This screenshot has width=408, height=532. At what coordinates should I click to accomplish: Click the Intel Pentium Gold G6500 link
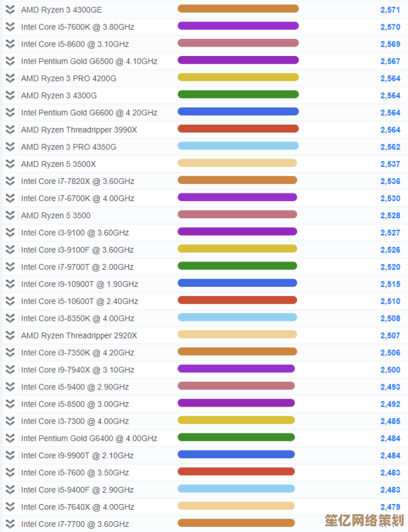coord(88,62)
